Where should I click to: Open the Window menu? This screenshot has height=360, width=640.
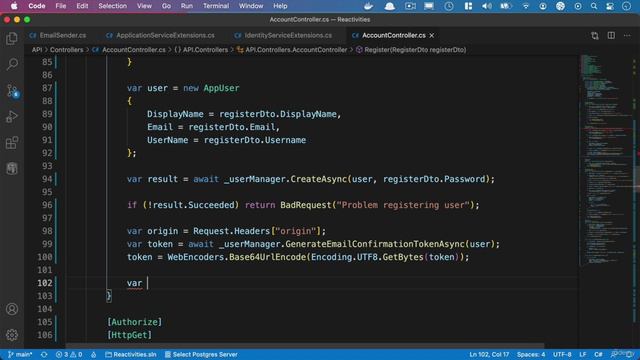(x=251, y=6)
